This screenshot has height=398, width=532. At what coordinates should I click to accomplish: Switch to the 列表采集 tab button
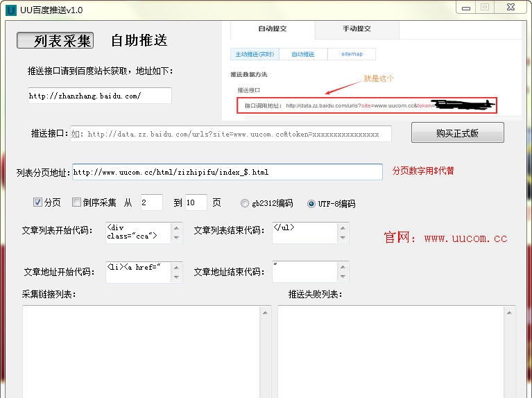point(55,40)
